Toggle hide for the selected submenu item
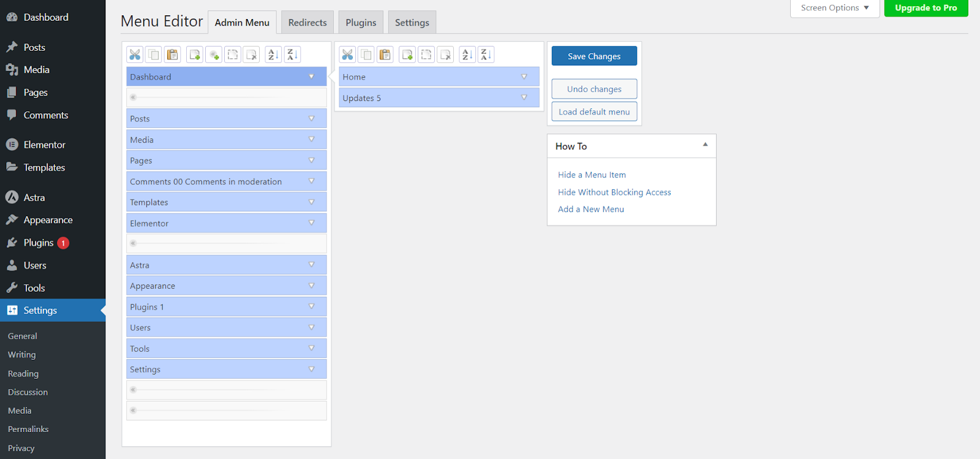This screenshot has width=980, height=459. click(x=426, y=55)
